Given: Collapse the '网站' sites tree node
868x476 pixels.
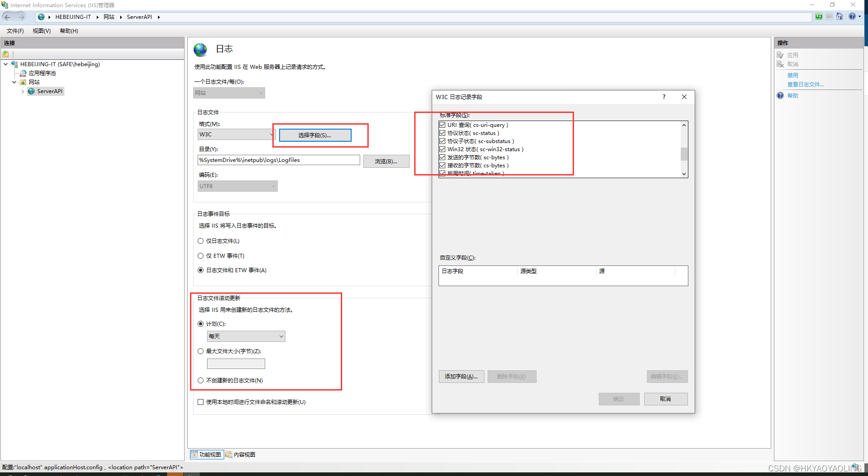Looking at the screenshot, I should 14,82.
